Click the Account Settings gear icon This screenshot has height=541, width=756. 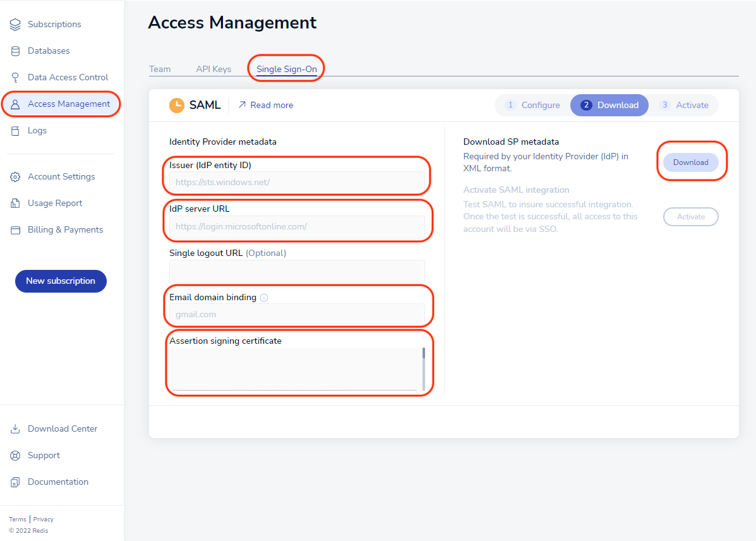click(15, 177)
